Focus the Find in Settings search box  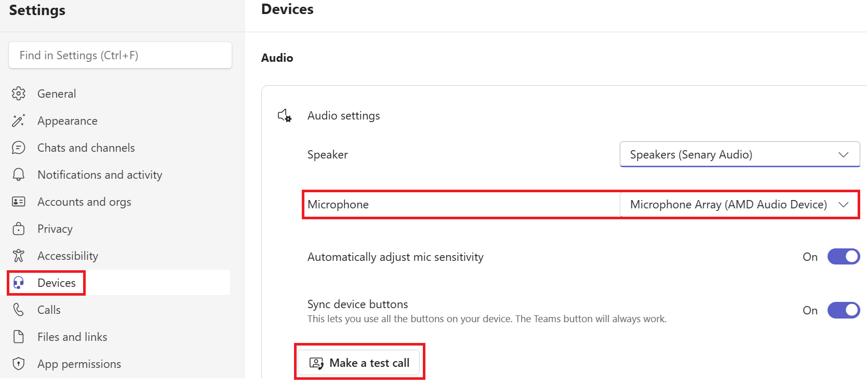(x=120, y=55)
